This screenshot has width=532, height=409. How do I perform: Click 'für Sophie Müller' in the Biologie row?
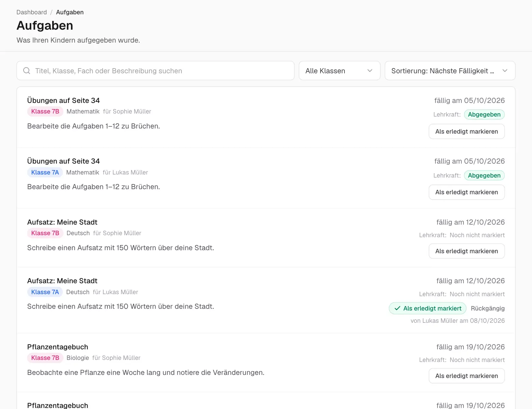(x=116, y=358)
